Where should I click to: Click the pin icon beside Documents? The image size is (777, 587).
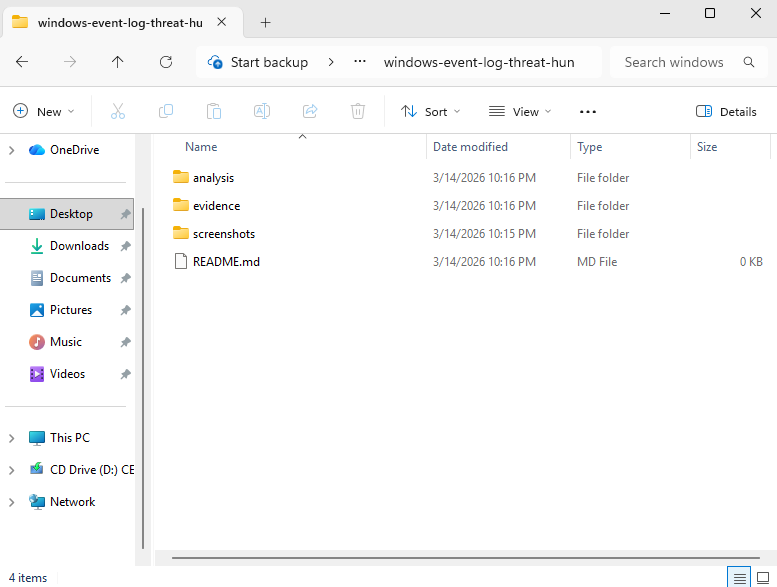125,278
